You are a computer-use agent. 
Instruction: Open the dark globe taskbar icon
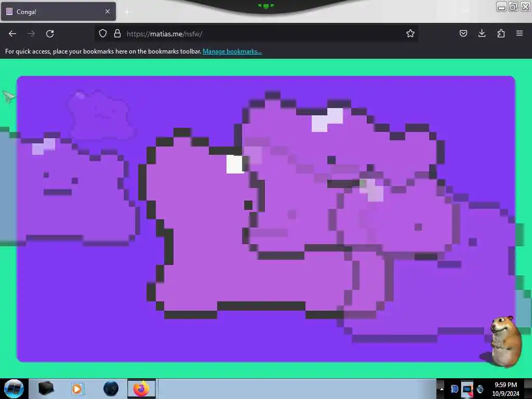[111, 389]
